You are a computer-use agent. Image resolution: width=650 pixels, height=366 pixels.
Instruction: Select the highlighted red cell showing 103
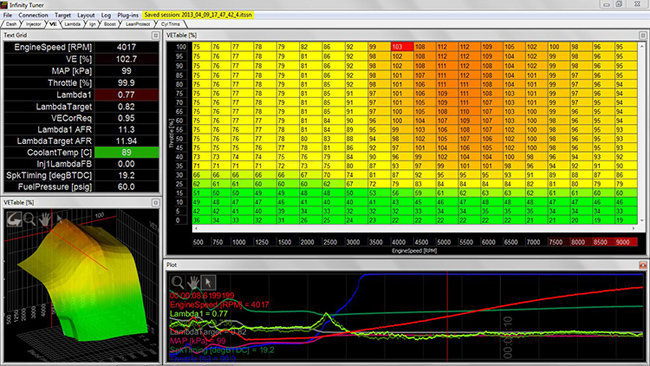coord(402,47)
